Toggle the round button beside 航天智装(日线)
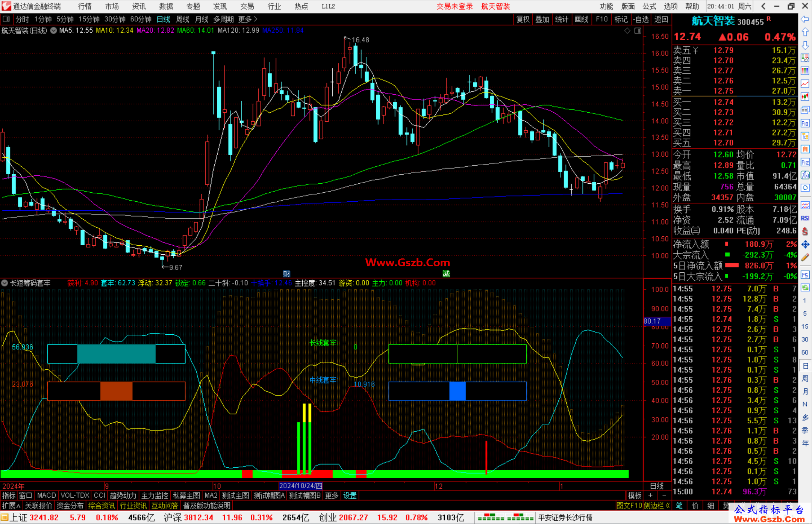The width and height of the screenshot is (812, 524). click(53, 30)
